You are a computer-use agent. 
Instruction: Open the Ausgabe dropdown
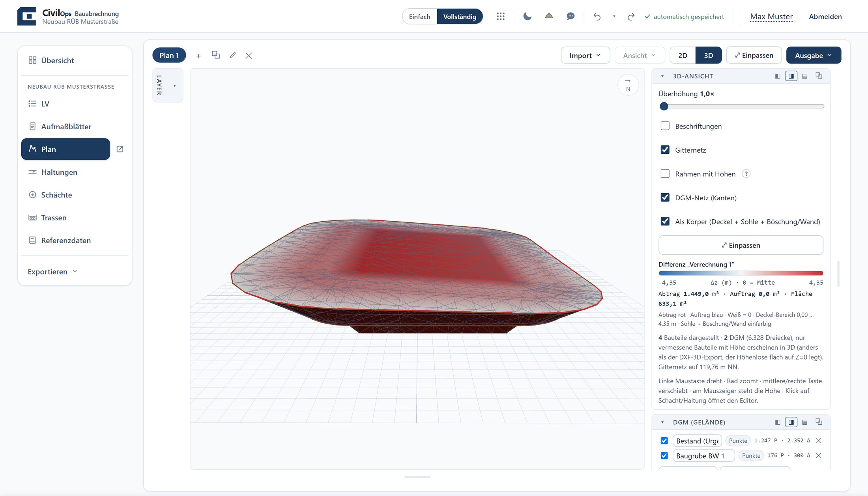[814, 55]
